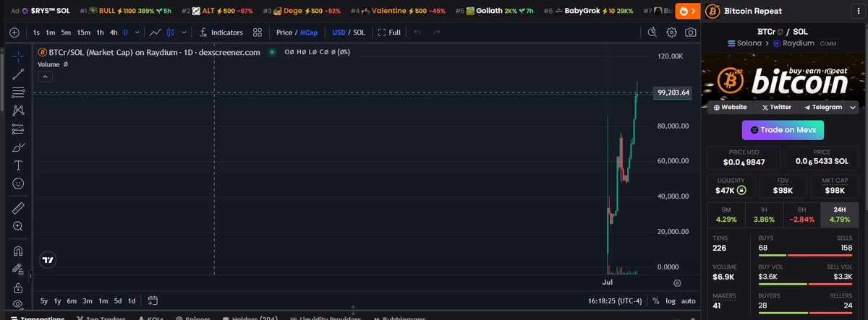Open the go to date calendar
Screen dimensions: 868x320
tap(153, 300)
